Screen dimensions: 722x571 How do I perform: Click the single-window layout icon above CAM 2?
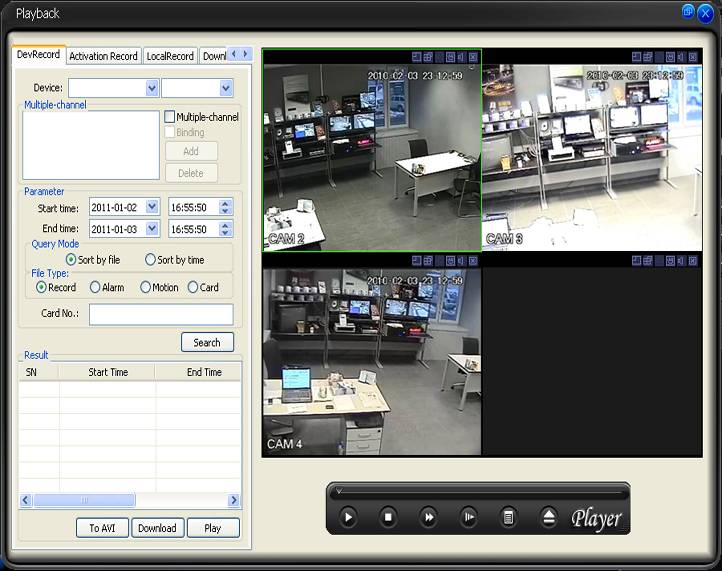click(417, 57)
